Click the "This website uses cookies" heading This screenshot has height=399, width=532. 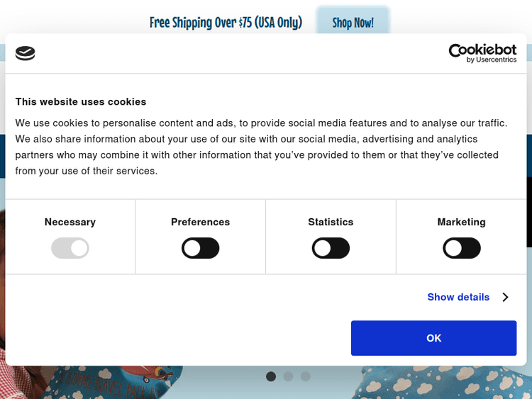(81, 101)
